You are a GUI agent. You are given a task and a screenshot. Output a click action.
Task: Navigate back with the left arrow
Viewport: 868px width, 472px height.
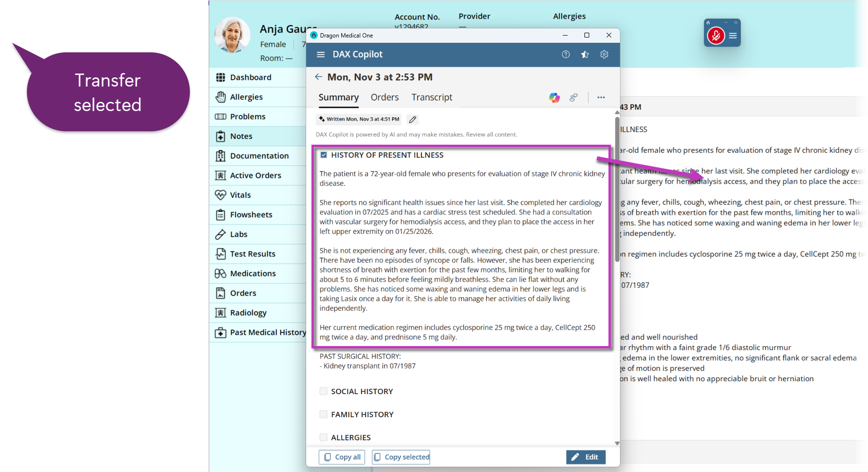coord(318,76)
